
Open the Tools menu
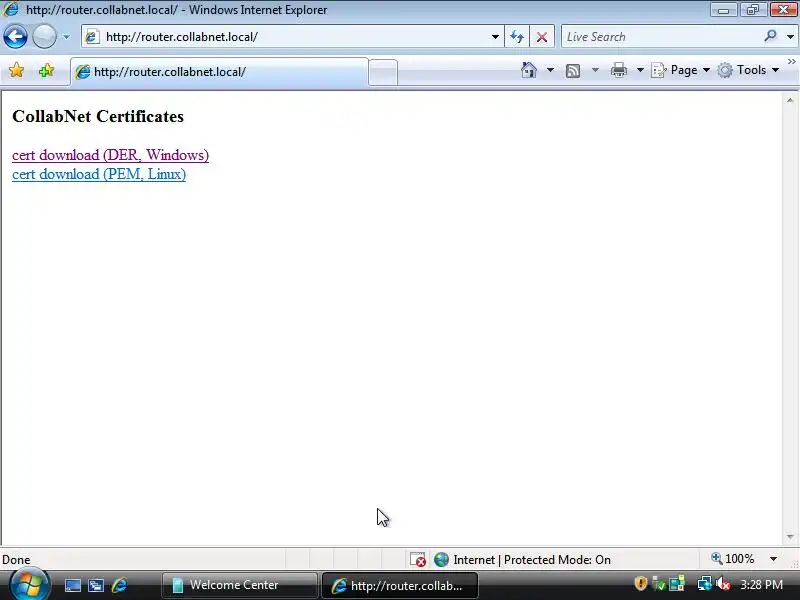click(748, 70)
